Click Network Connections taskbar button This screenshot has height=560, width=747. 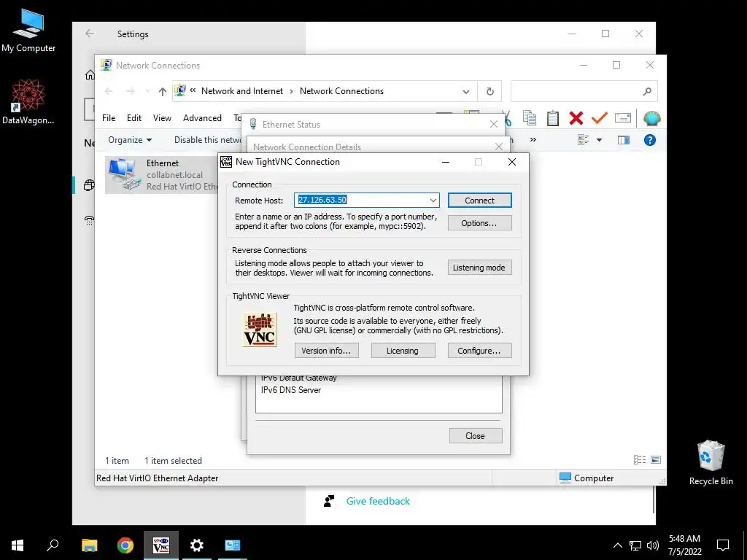coord(233,545)
